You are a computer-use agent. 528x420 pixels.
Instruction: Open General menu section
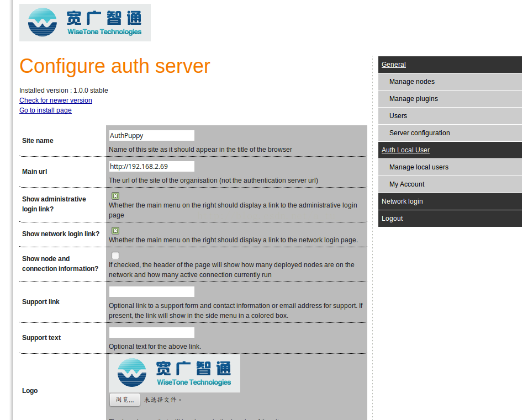pyautogui.click(x=394, y=65)
